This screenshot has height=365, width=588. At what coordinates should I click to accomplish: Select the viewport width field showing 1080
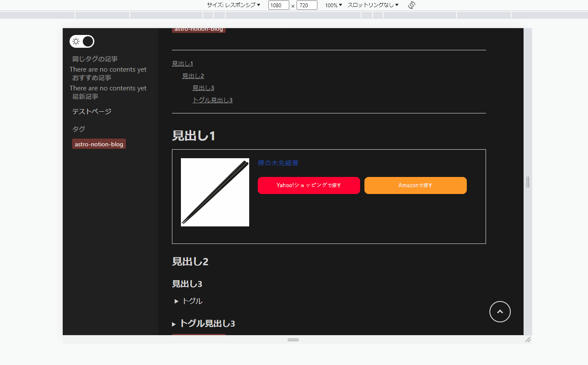pos(278,5)
